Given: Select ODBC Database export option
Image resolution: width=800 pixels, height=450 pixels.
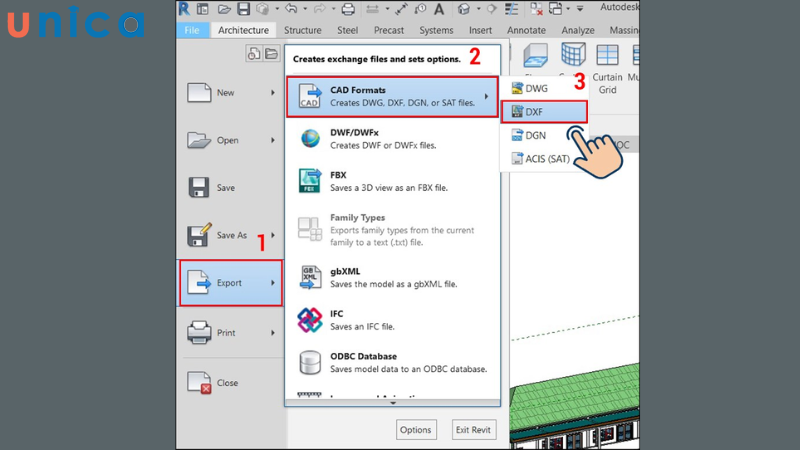Looking at the screenshot, I should pos(392,362).
